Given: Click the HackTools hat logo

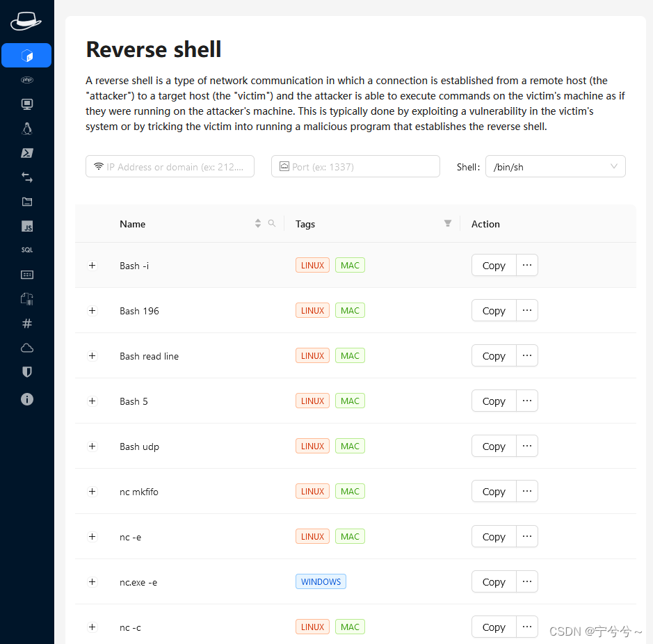Looking at the screenshot, I should 26,21.
